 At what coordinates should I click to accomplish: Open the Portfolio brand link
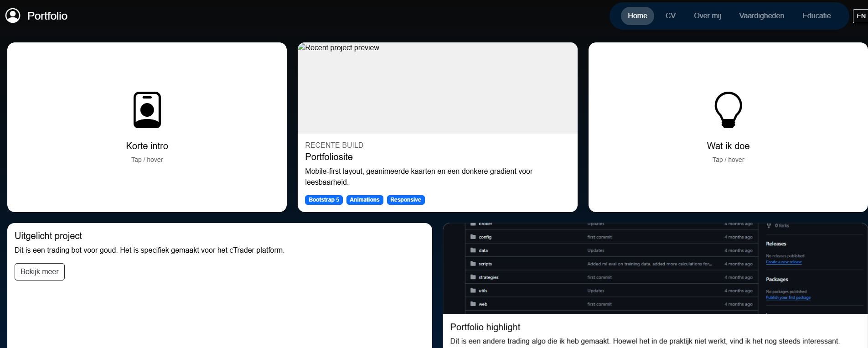[47, 16]
